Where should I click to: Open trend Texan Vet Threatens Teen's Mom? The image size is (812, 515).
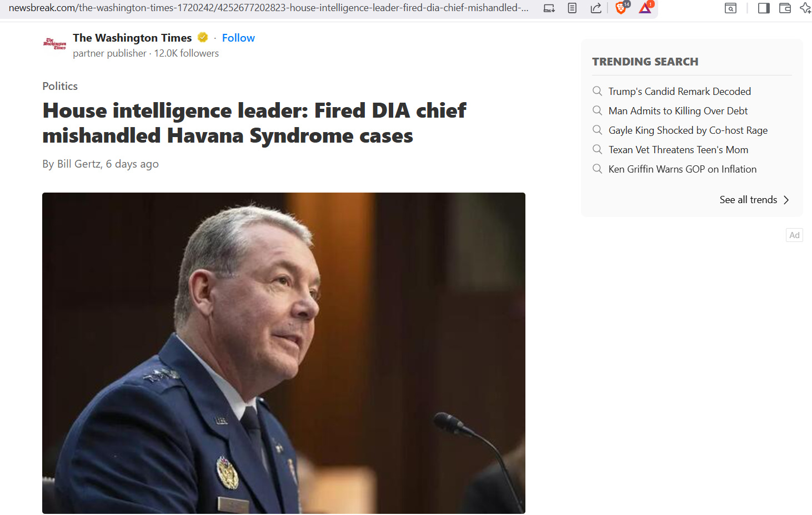[x=678, y=150]
